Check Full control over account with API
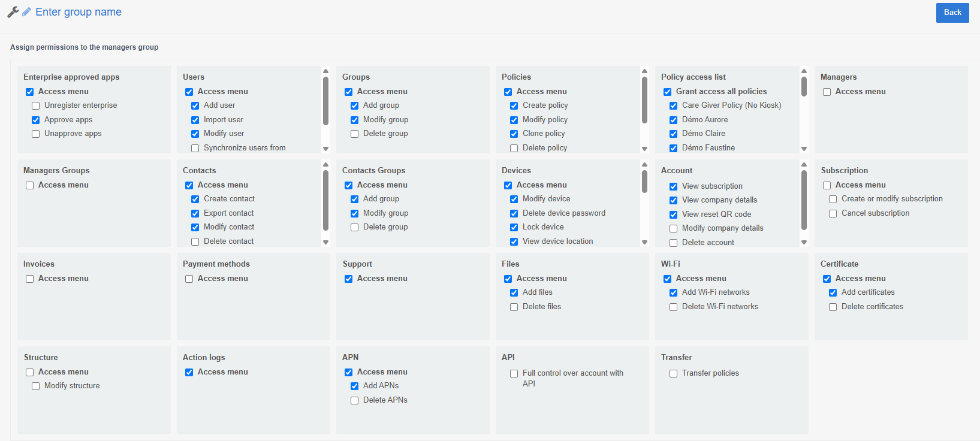 514,374
